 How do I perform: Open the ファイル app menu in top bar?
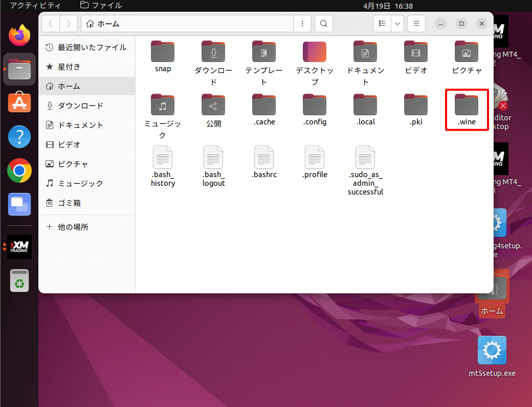(101, 6)
